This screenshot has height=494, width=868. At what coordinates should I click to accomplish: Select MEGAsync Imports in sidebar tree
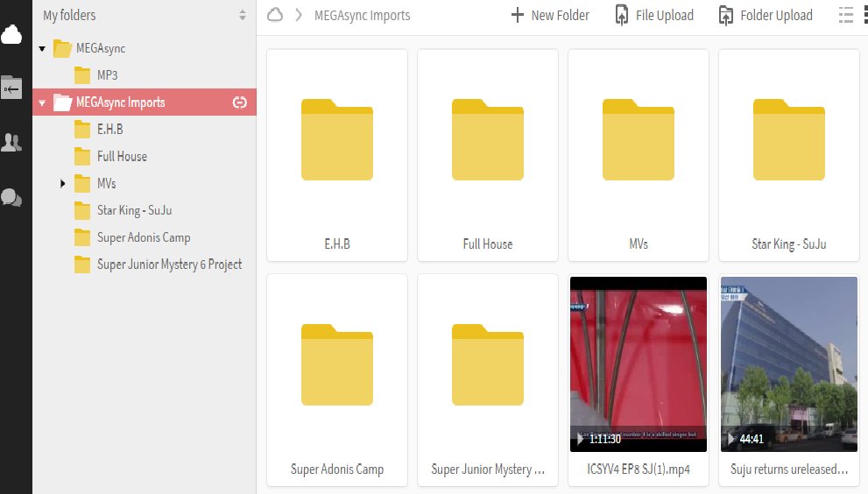coord(145,102)
